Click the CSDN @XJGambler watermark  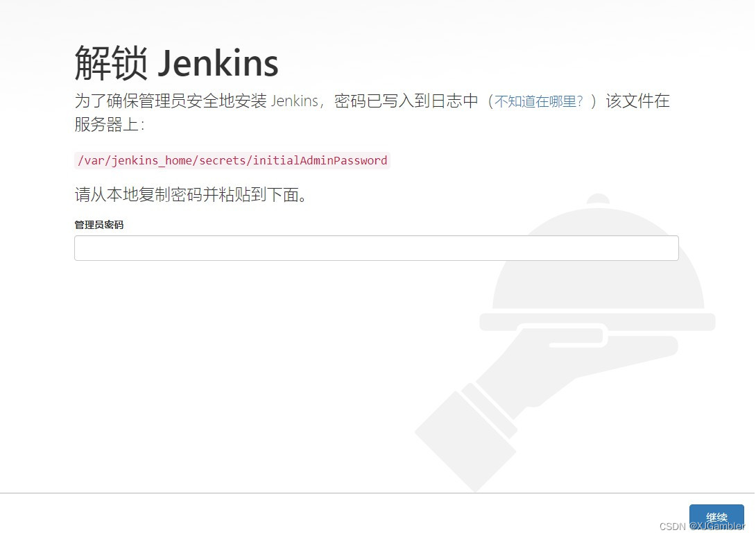coord(702,526)
